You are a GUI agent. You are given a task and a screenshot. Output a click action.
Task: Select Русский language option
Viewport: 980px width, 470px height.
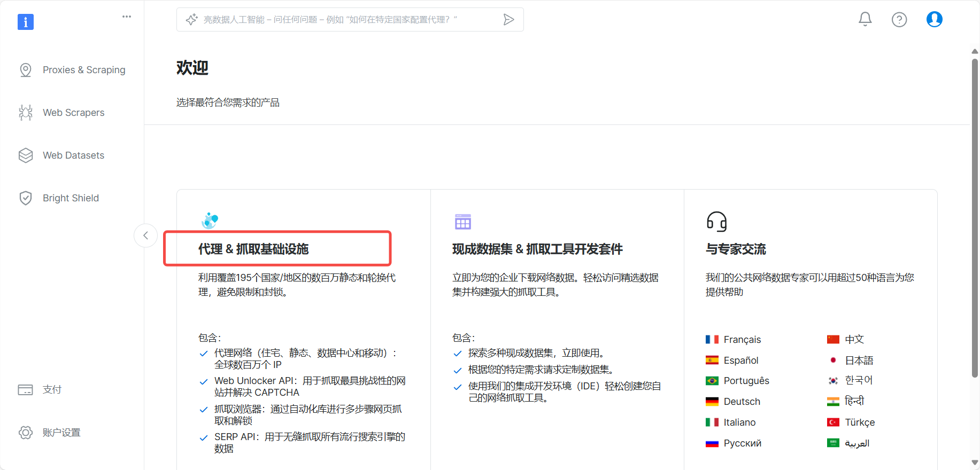(x=743, y=443)
